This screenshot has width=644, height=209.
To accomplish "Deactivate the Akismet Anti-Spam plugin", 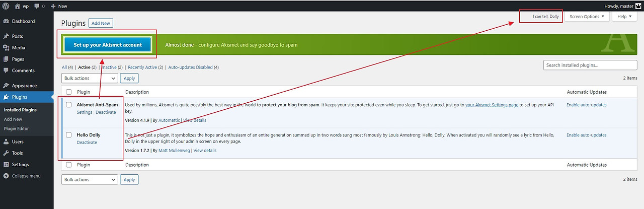I will pyautogui.click(x=106, y=112).
